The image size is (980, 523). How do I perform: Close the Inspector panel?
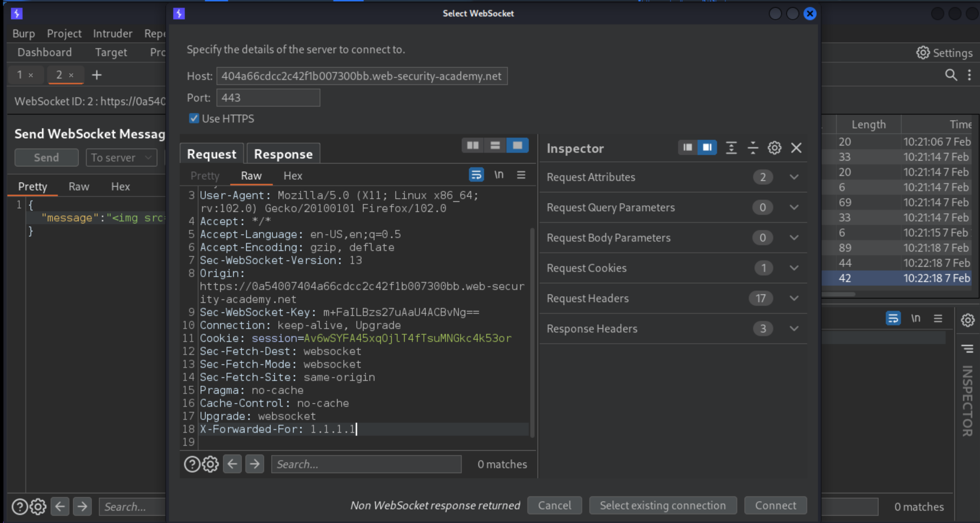(x=796, y=148)
